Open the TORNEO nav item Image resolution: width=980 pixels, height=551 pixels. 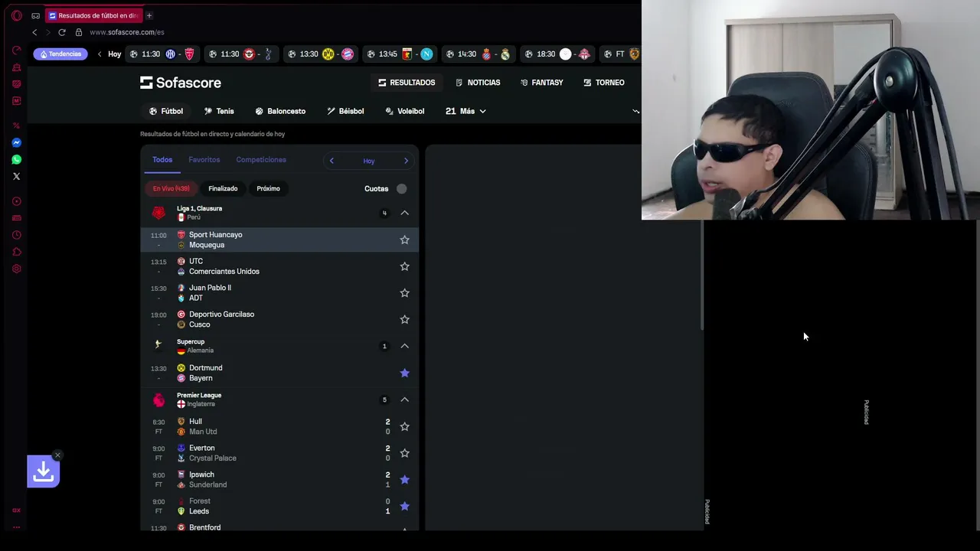[x=604, y=83]
